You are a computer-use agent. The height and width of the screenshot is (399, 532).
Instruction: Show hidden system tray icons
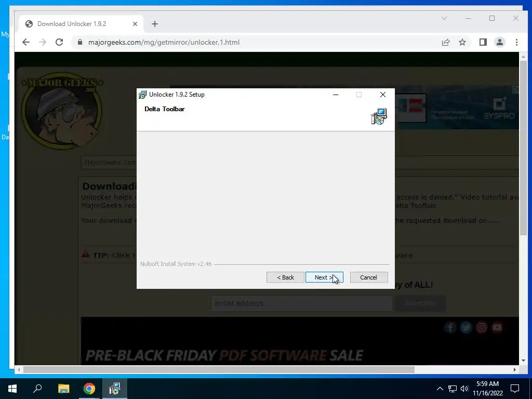(x=440, y=389)
